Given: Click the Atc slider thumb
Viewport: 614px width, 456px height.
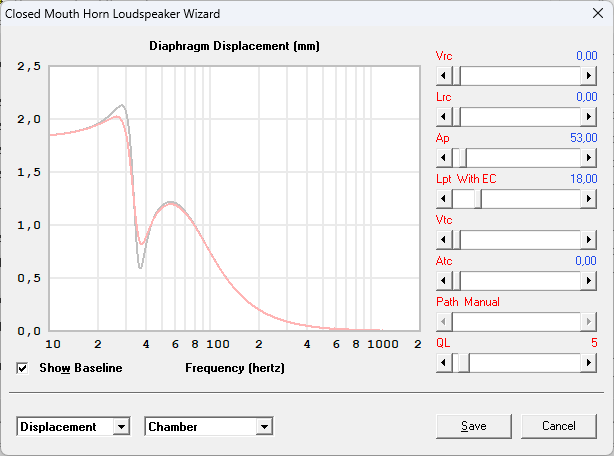Looking at the screenshot, I should (456, 281).
